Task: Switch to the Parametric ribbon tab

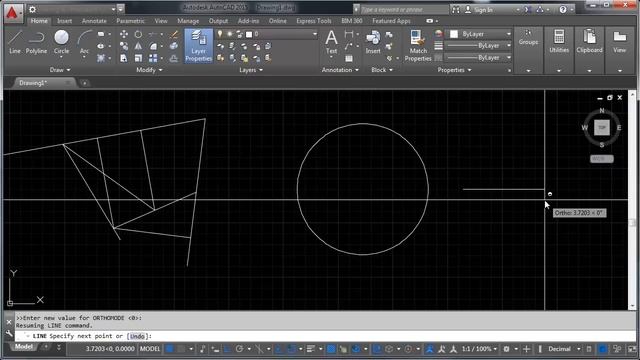Action: click(x=130, y=21)
